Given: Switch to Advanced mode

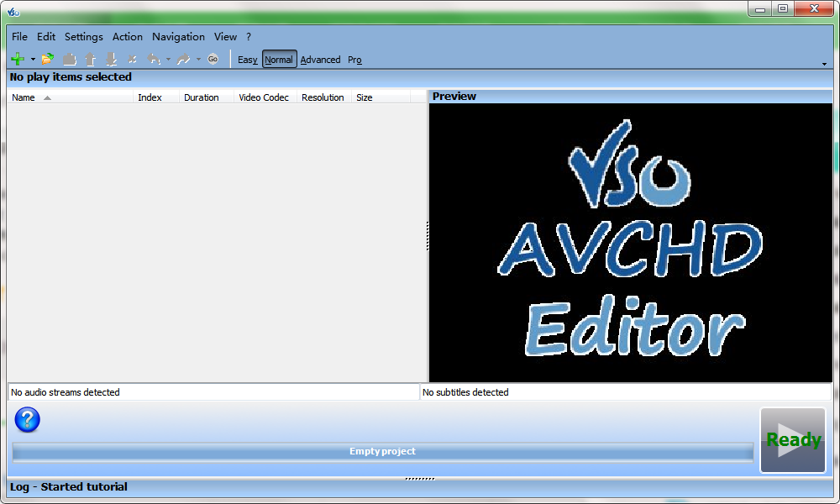Looking at the screenshot, I should pos(320,60).
